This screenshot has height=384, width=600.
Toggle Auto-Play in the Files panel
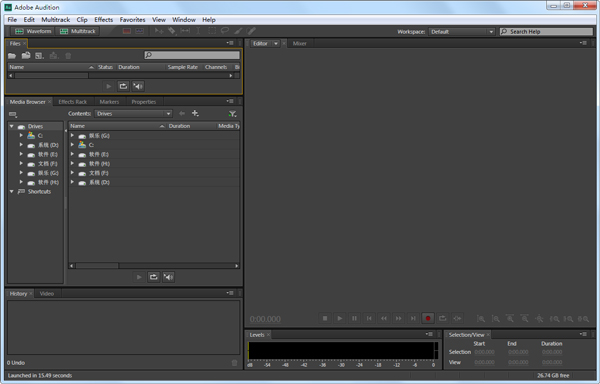coord(138,86)
